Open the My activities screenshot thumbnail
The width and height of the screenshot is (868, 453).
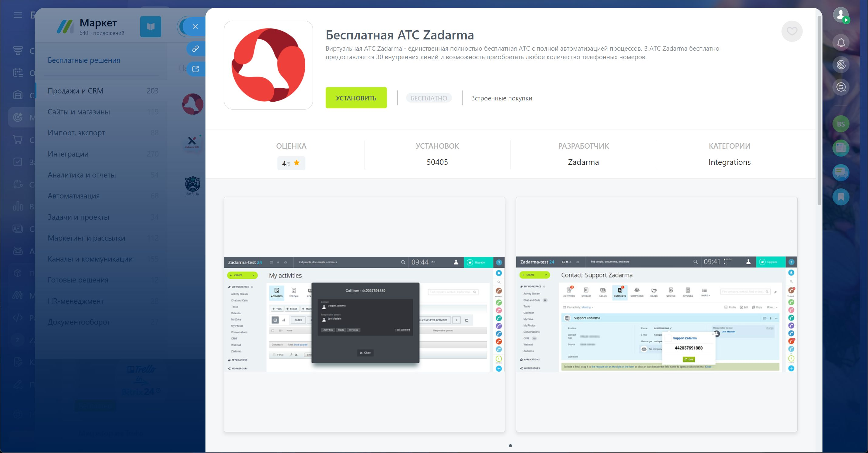coord(364,314)
